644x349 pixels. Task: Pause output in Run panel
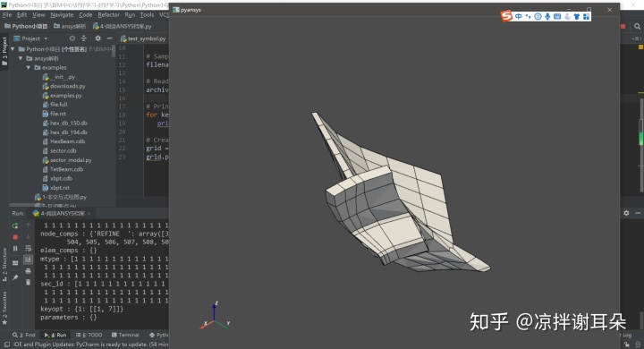click(x=15, y=248)
